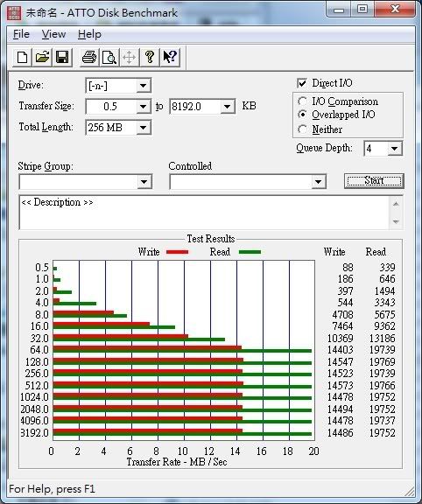This screenshot has width=422, height=504.
Task: Close the ATTO Disk Benchmark window
Action: [395, 10]
